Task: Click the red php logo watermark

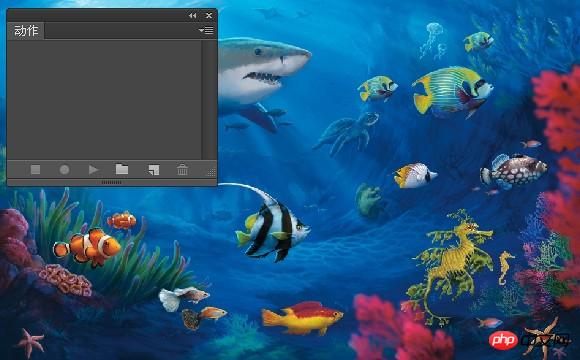Action: tap(503, 340)
